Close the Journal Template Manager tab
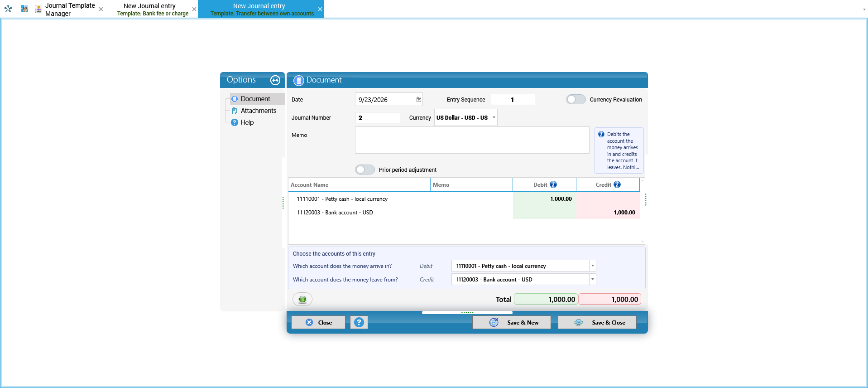The image size is (868, 388). pyautogui.click(x=101, y=9)
